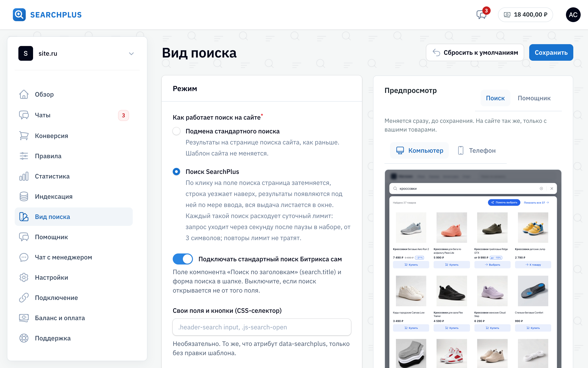Expand the site.ru site selector
The height and width of the screenshot is (368, 588).
(77, 54)
